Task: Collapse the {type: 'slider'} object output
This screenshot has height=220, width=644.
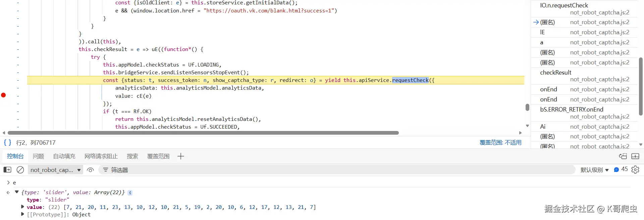Action: (x=17, y=192)
